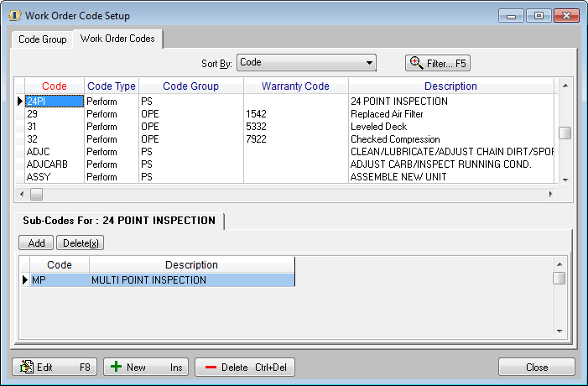This screenshot has height=386, width=588.
Task: Click the codes grid vertical scroll thumb
Action: (565, 133)
